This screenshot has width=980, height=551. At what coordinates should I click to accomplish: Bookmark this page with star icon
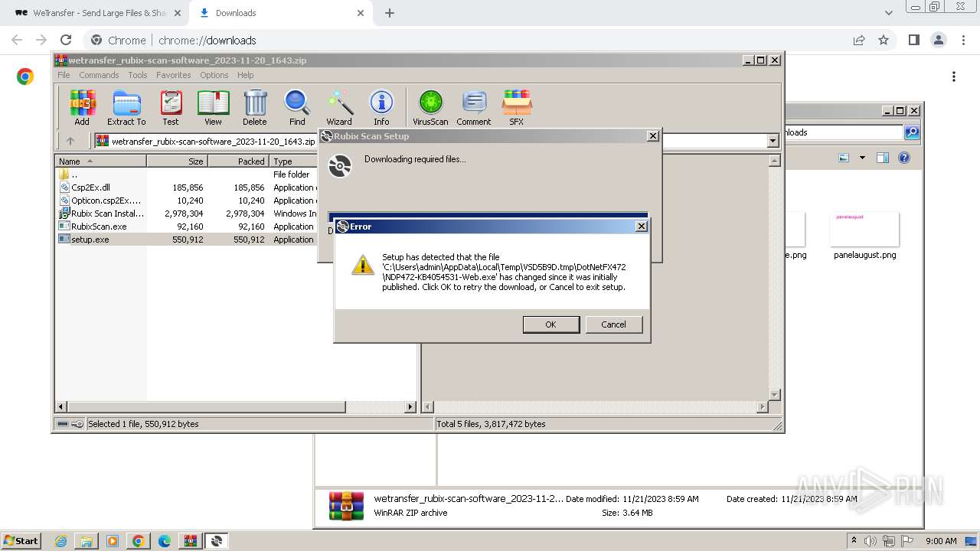pyautogui.click(x=884, y=40)
